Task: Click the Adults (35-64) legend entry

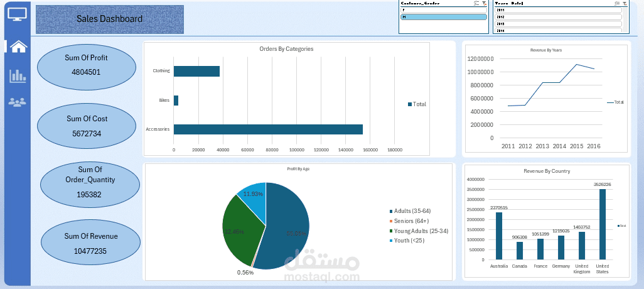Action: click(410, 211)
